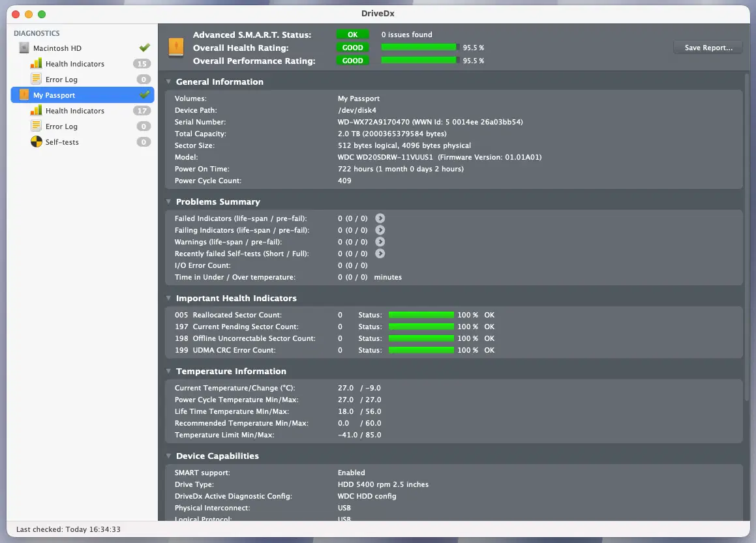Click the Total Capacity 2.0 TB value
Screen dimensions: 756x543
pos(392,134)
